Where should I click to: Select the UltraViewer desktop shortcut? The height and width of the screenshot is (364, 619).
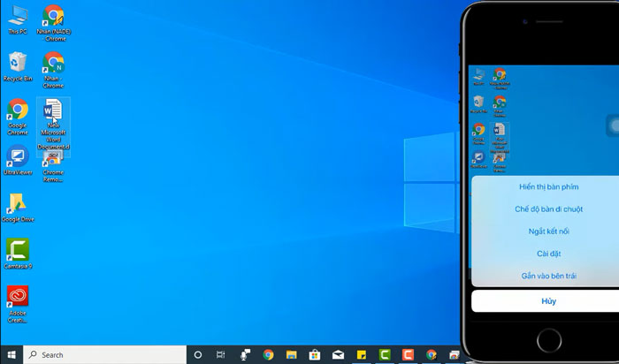tap(18, 160)
